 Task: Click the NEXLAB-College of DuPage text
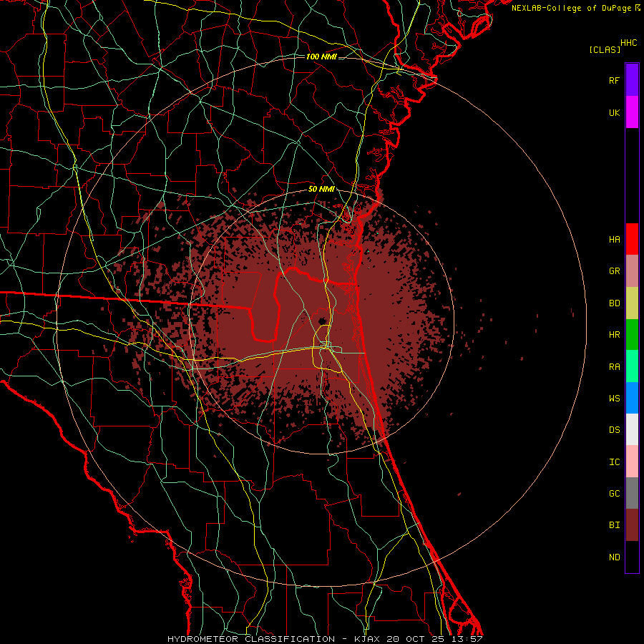pyautogui.click(x=571, y=8)
